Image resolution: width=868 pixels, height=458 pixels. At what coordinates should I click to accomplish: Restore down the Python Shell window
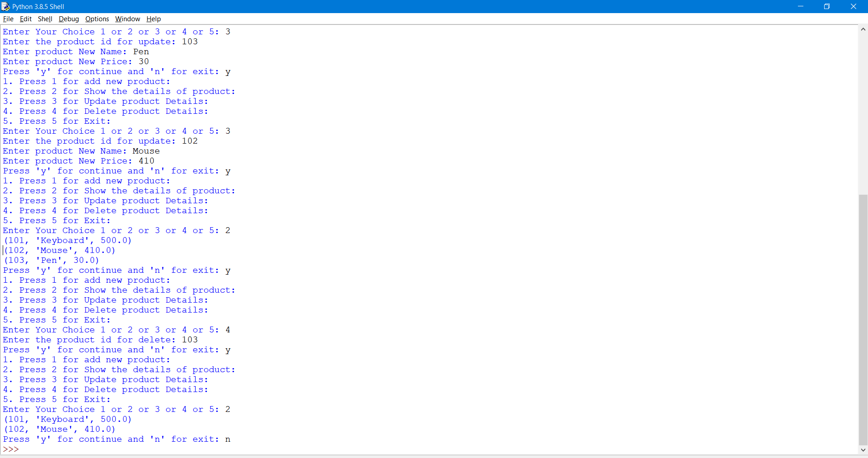click(827, 6)
